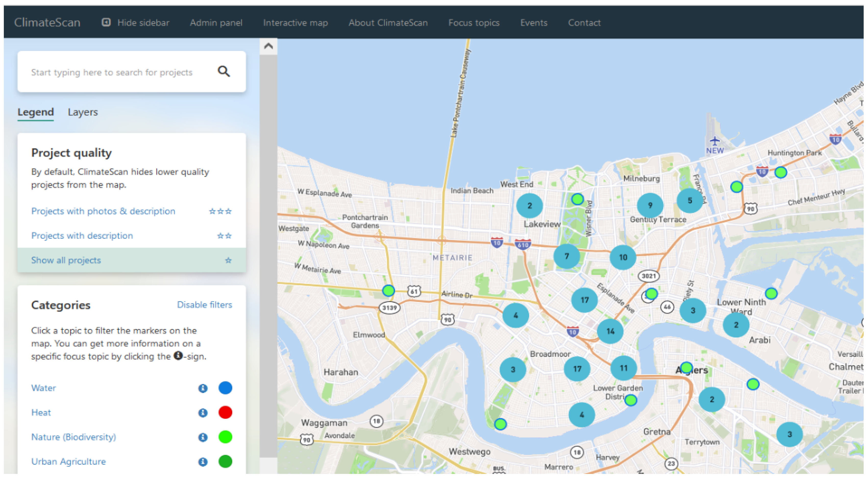The image size is (868, 479).
Task: Open Water topic info icon
Action: coord(203,388)
